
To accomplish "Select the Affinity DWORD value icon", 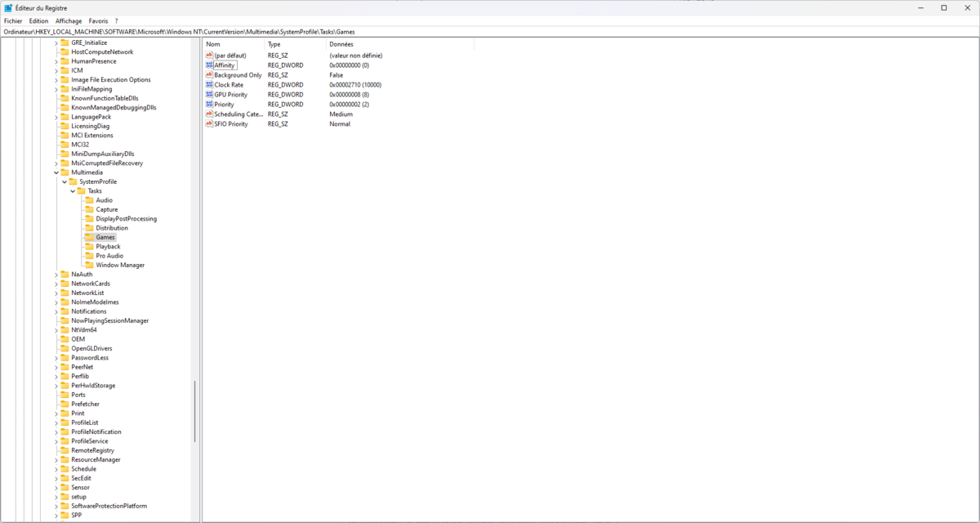I will click(209, 65).
